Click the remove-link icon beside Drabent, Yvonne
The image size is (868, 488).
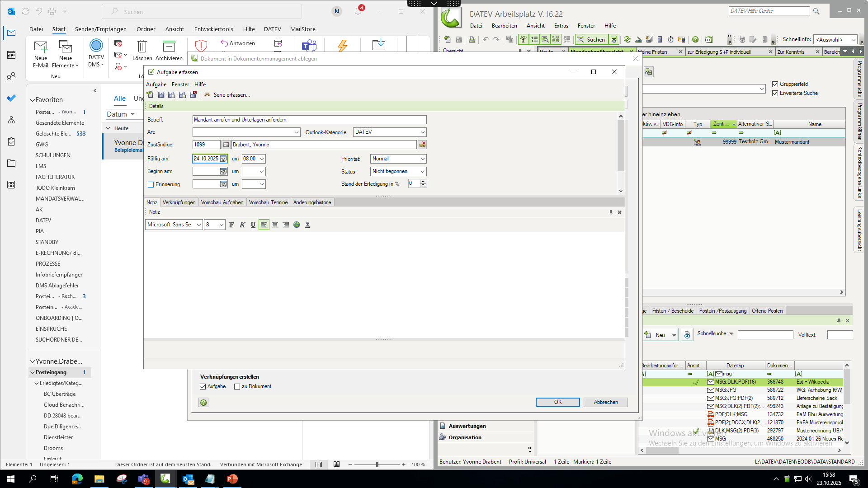click(x=422, y=145)
